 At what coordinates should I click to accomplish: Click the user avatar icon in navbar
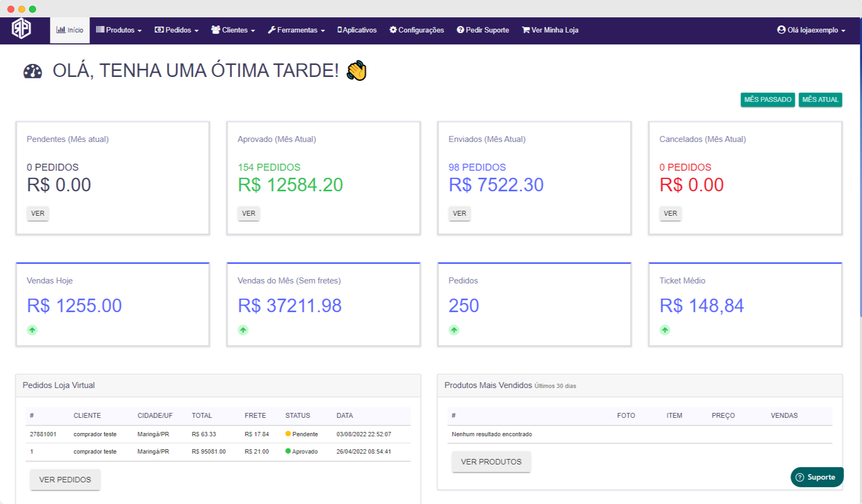(781, 30)
